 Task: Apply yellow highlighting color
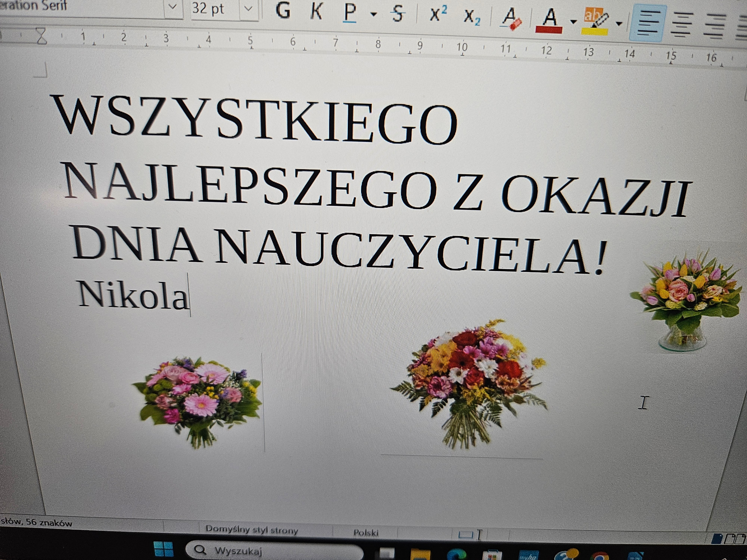(595, 22)
